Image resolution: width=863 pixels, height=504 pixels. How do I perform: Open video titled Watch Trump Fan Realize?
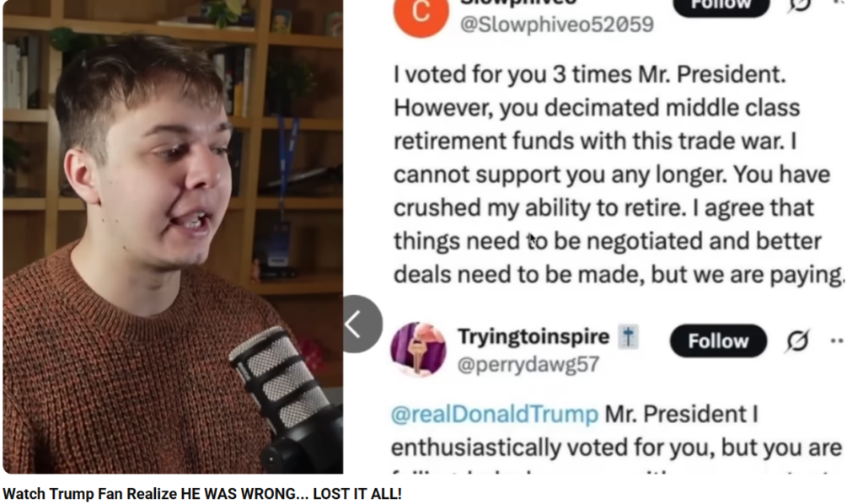point(202,494)
